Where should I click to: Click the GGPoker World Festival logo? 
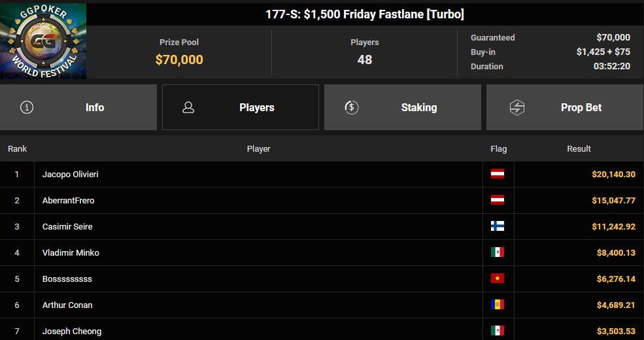point(43,41)
